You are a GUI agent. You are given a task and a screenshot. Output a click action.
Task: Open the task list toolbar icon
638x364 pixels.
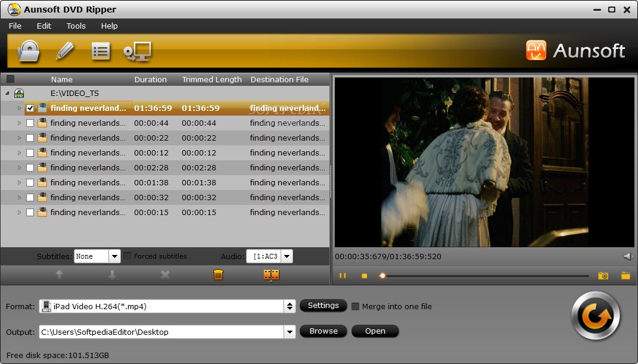(x=101, y=51)
